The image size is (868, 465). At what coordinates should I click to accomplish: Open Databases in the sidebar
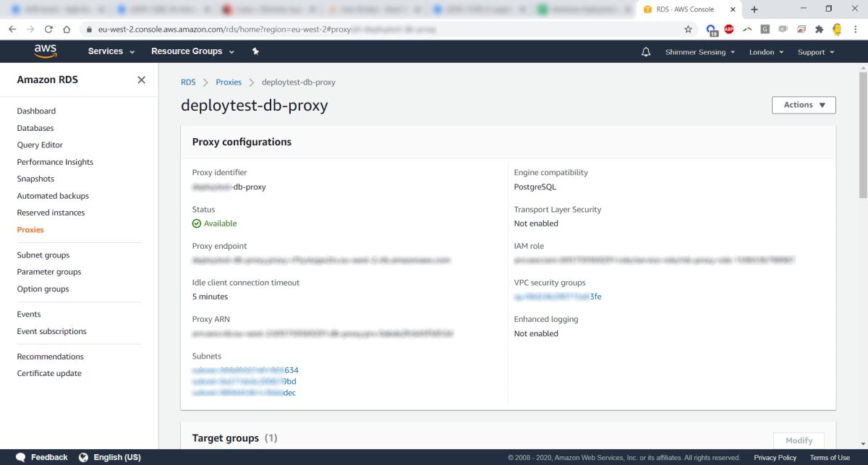[x=35, y=128]
